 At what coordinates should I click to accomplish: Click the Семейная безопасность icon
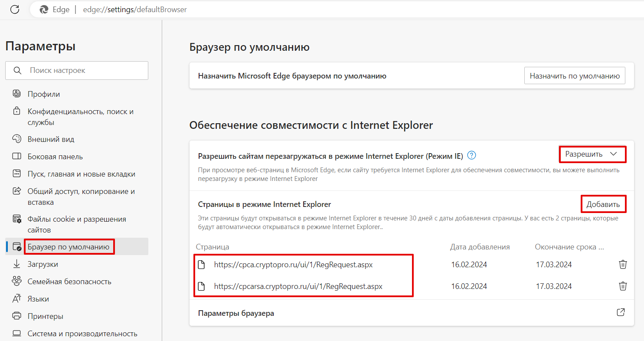17,282
